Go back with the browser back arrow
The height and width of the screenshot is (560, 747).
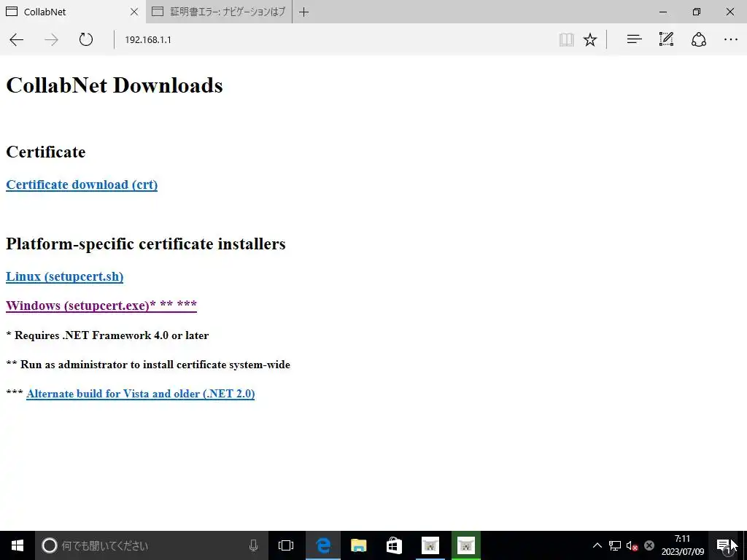17,39
